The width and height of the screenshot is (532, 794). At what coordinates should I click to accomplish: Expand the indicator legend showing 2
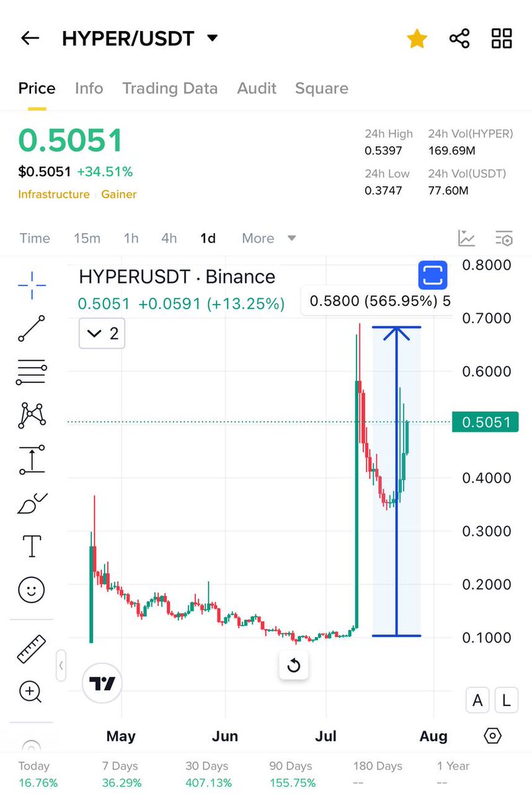(x=102, y=333)
